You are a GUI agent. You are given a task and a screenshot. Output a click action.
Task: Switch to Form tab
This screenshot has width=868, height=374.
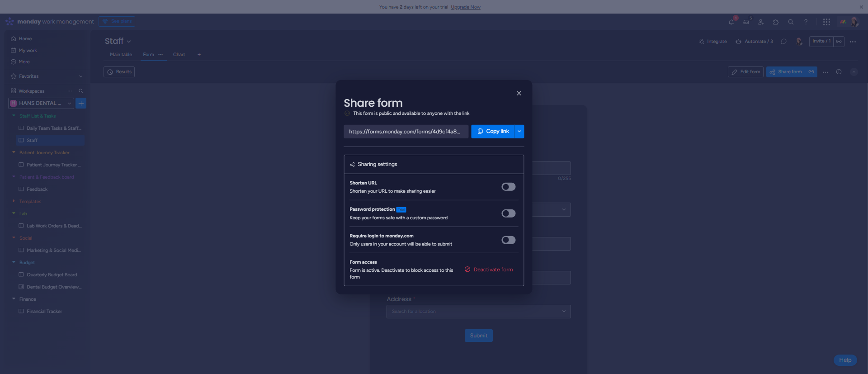pos(148,55)
